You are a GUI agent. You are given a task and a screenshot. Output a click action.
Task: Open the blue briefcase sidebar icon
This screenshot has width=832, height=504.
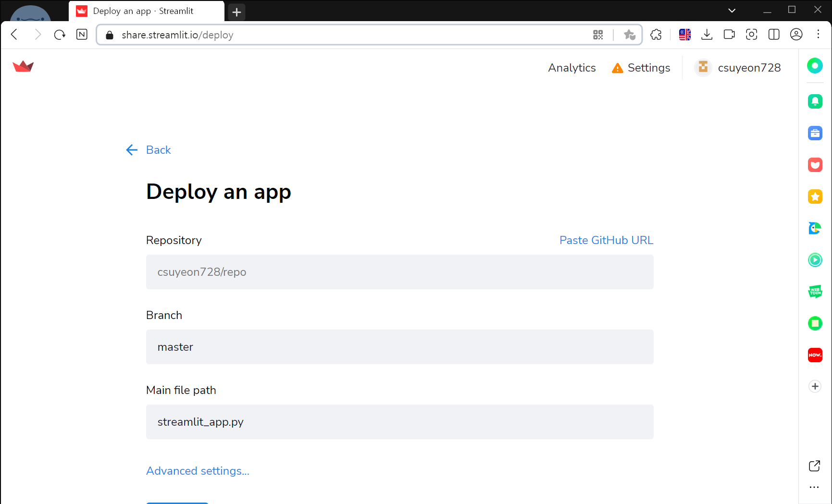pos(815,133)
